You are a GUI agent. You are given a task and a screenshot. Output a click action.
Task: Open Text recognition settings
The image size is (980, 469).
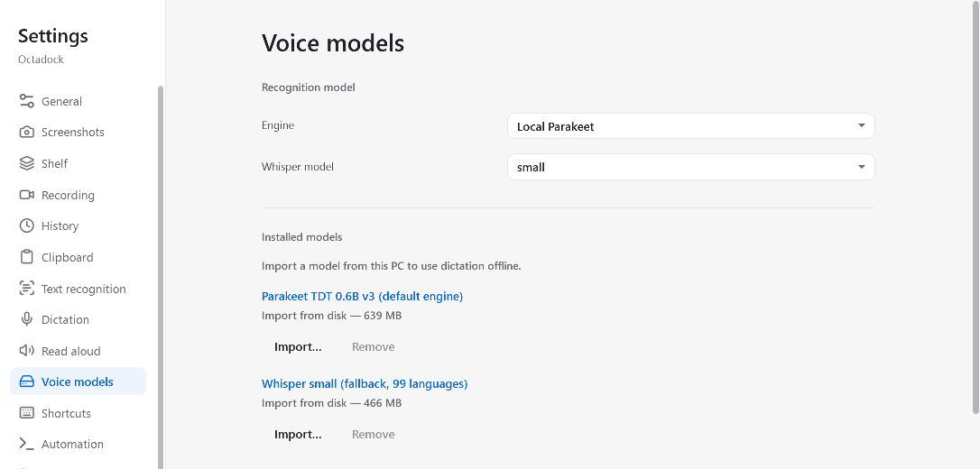click(x=79, y=289)
